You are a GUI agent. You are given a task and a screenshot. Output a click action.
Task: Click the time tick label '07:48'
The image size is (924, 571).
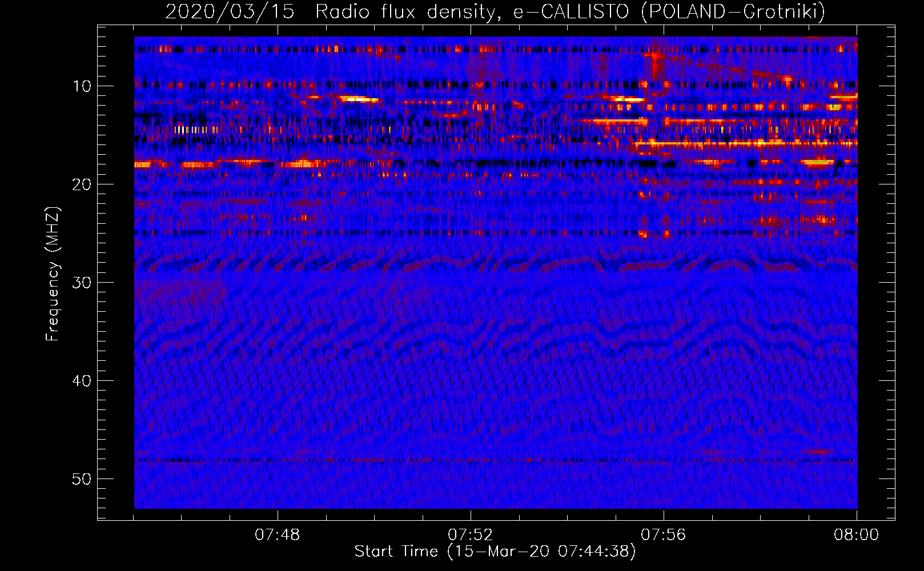click(277, 535)
